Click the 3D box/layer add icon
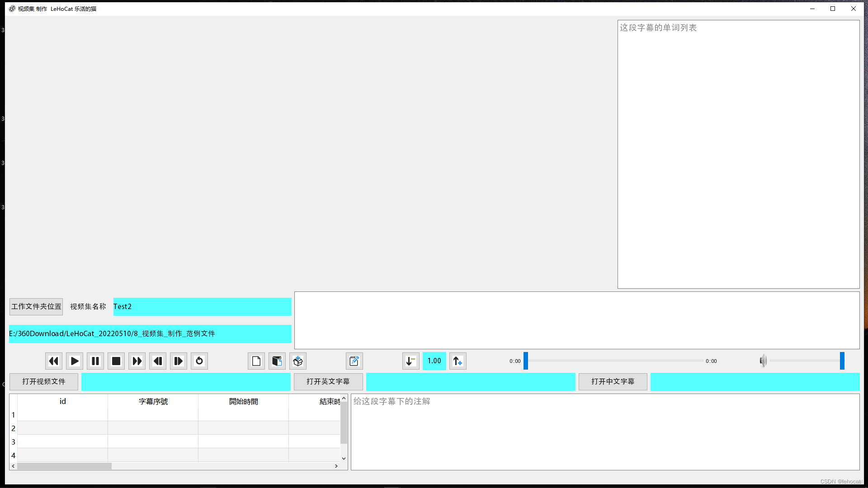The width and height of the screenshot is (868, 488). [298, 361]
